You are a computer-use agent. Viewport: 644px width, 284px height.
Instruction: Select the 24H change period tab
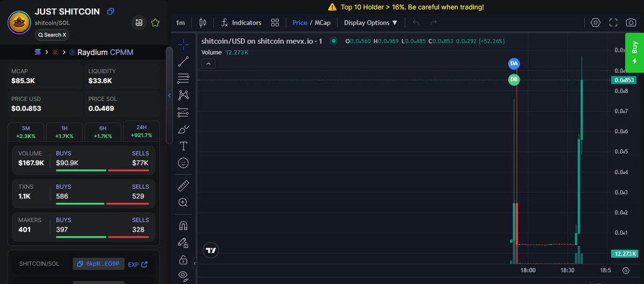point(141,132)
